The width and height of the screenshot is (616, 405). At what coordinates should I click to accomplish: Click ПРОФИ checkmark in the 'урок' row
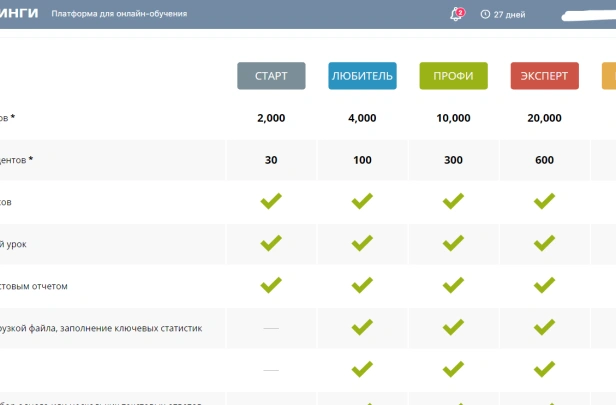click(x=453, y=243)
